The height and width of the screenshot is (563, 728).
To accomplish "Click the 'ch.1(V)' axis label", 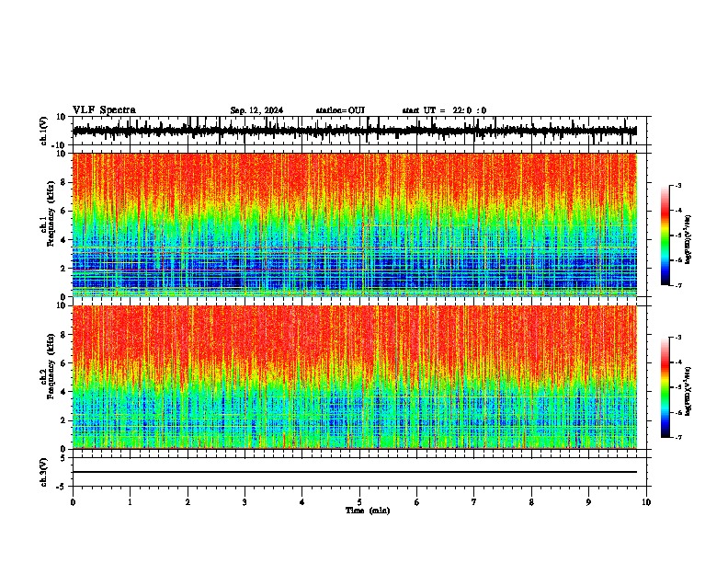I will [44, 131].
